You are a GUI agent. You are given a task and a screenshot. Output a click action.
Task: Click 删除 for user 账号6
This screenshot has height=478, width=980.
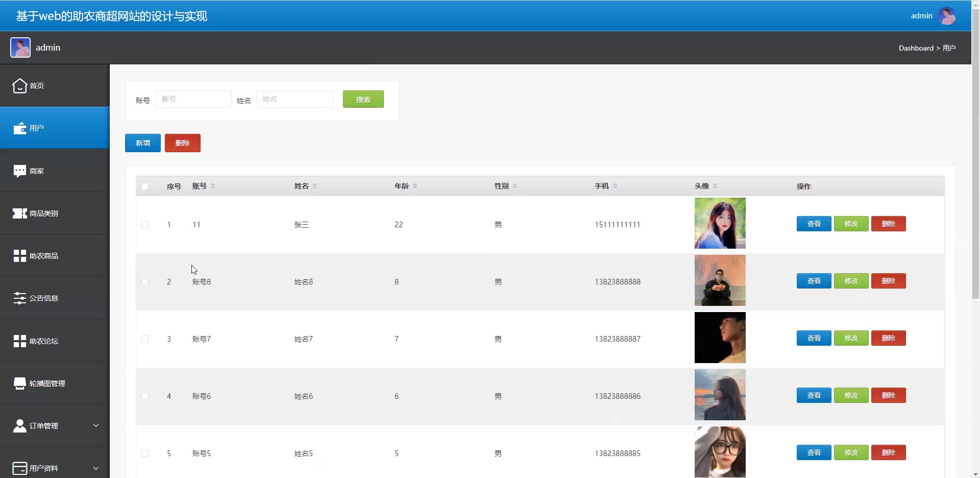(x=889, y=395)
